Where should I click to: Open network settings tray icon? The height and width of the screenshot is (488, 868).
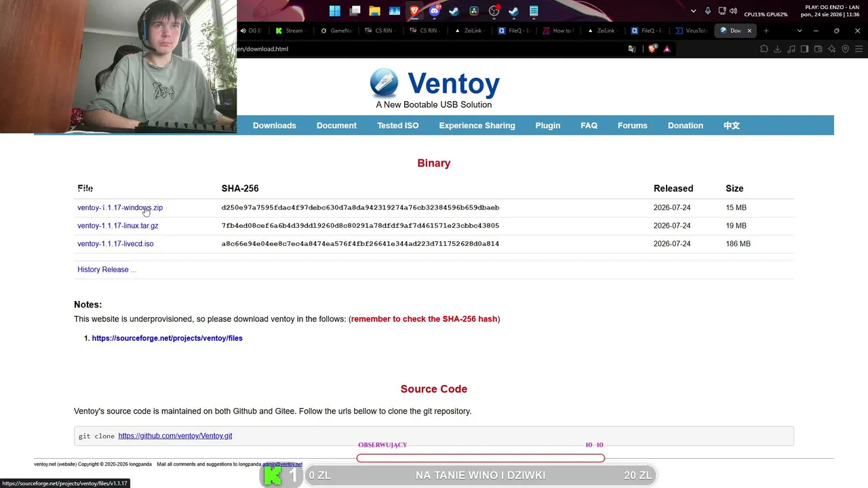point(722,11)
